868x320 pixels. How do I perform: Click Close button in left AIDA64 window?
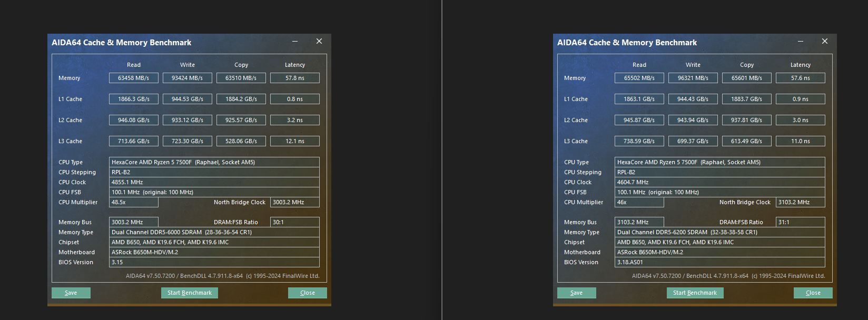tap(308, 293)
